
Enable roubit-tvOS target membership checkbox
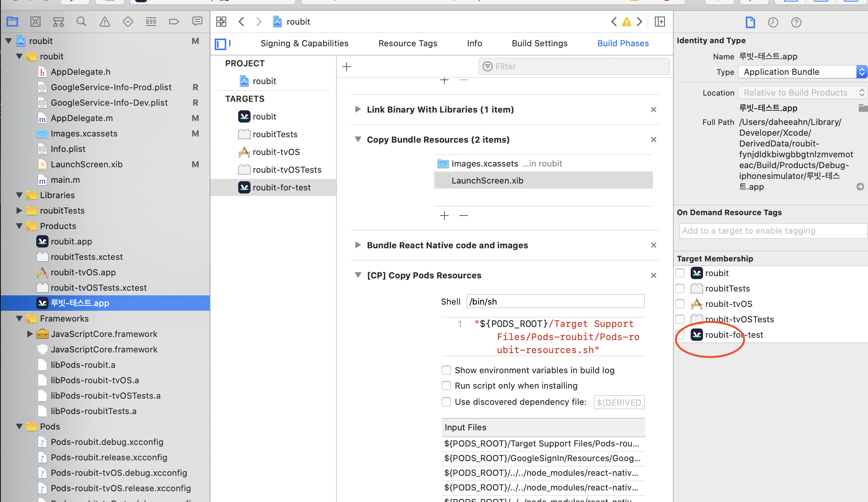click(680, 304)
